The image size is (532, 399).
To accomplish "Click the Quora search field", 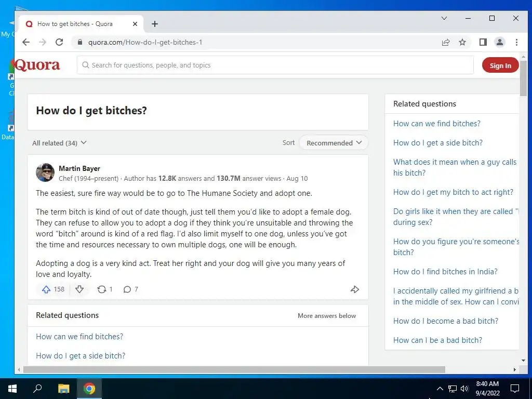I will click(275, 65).
